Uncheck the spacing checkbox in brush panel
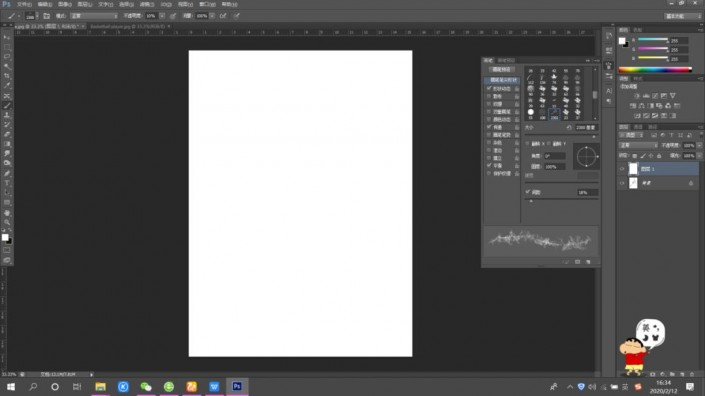 point(528,192)
